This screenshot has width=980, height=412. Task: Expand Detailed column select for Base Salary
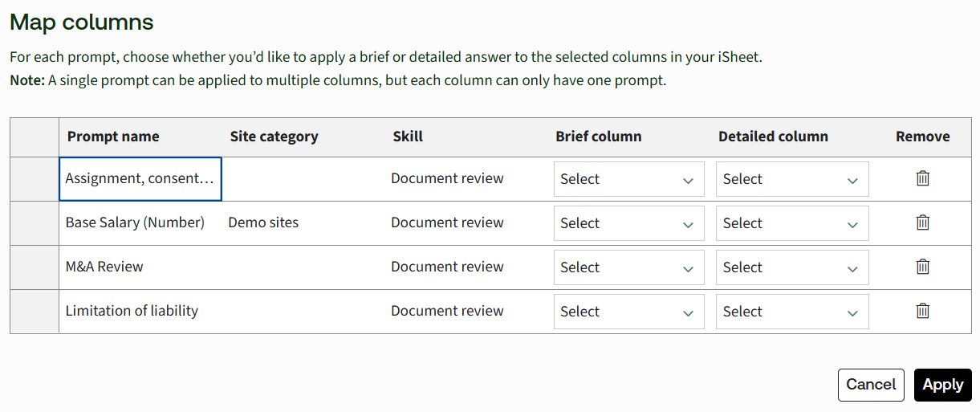[x=791, y=223]
